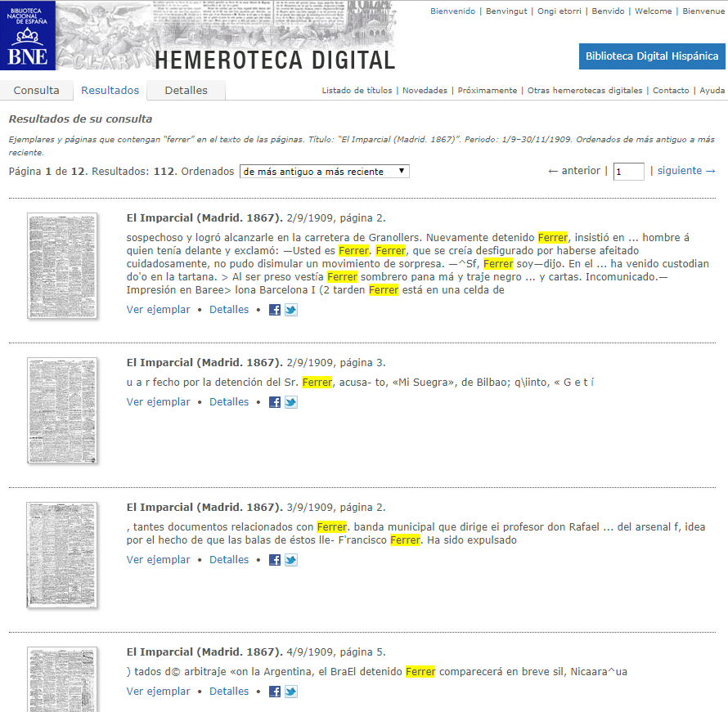Go to anterior results page

click(574, 171)
